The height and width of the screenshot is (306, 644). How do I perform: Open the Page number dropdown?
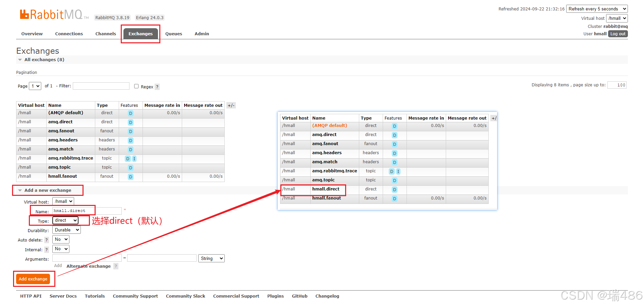(35, 86)
